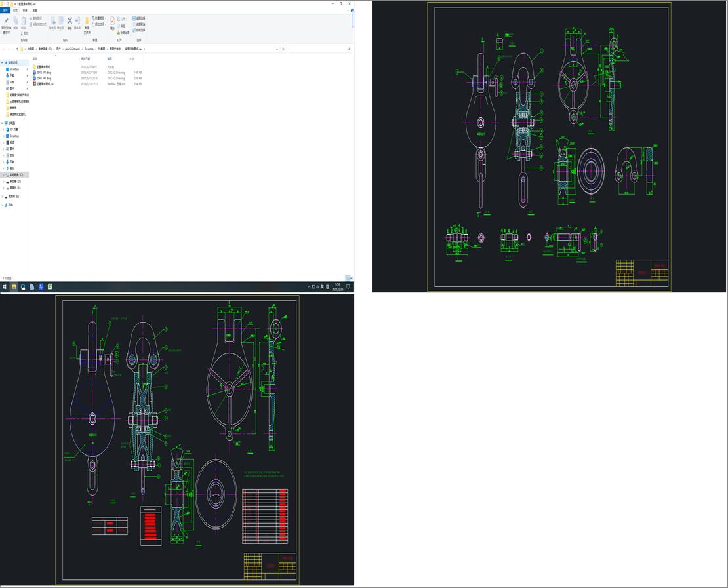Open the blue File tab
The image size is (728, 588).
click(x=6, y=10)
